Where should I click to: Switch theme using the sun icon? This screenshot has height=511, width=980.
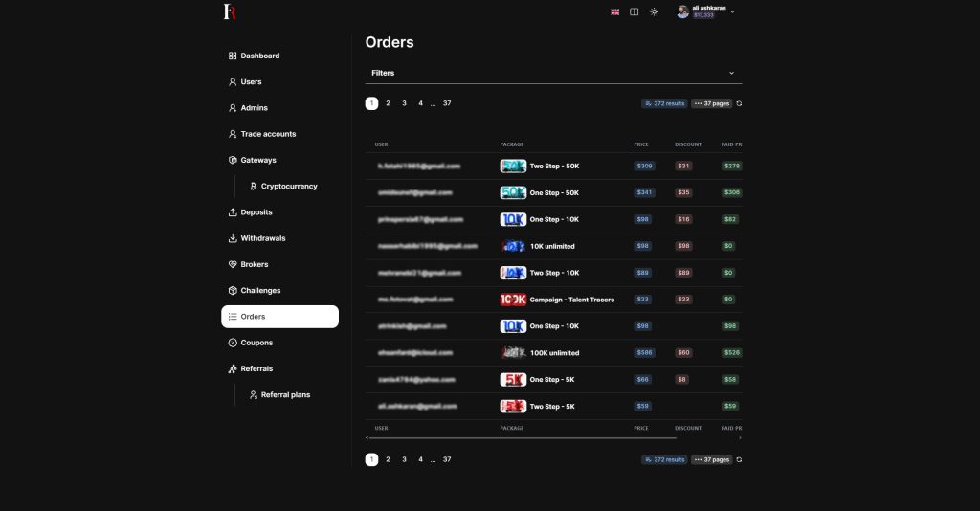coord(654,11)
